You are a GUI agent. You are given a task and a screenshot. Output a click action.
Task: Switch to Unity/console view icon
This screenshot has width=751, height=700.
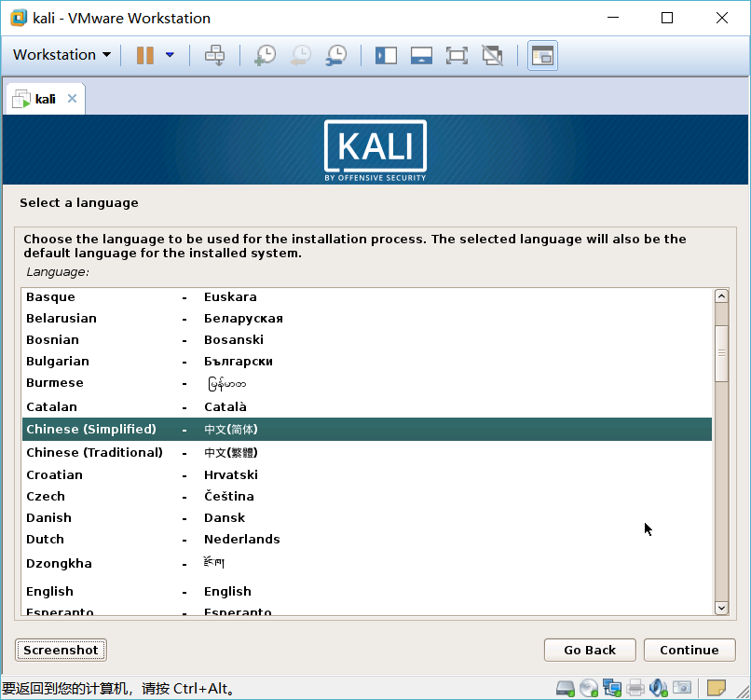click(x=542, y=56)
